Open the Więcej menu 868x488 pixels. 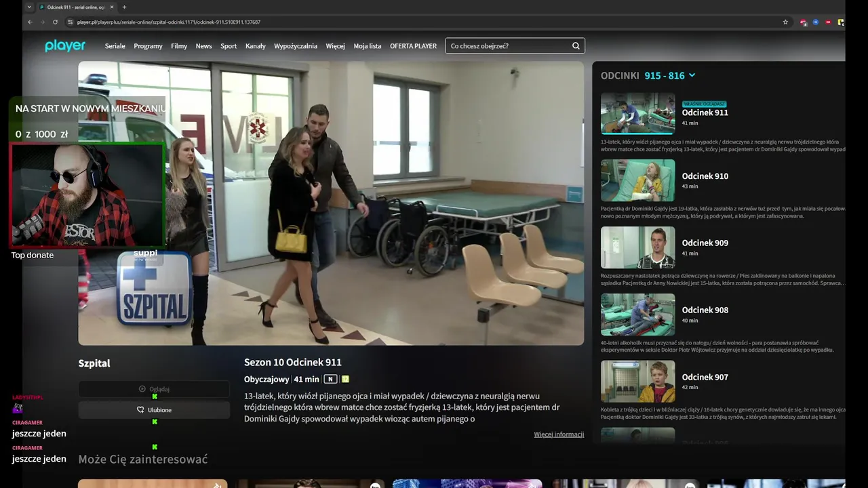pyautogui.click(x=335, y=46)
